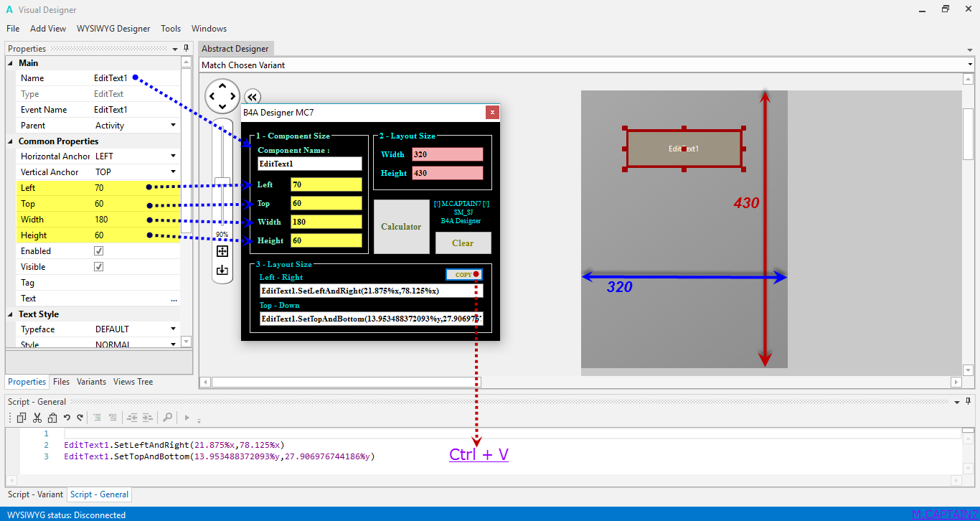Collapse the Text Style section
Image resolution: width=980 pixels, height=521 pixels.
[x=11, y=314]
